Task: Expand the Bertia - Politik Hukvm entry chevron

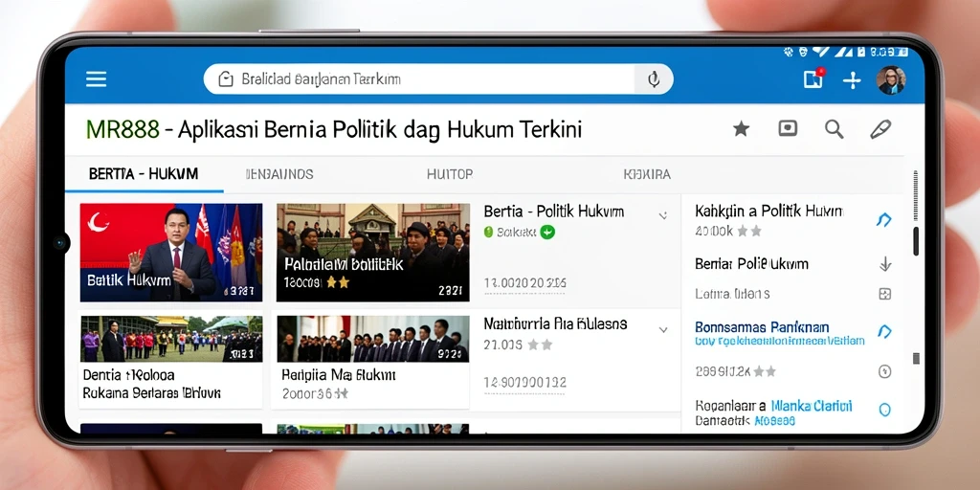Action: (x=662, y=215)
